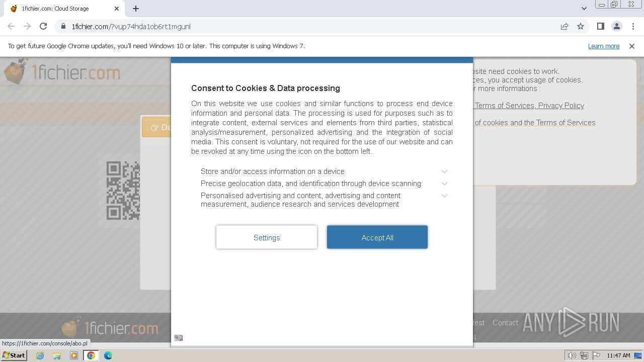The width and height of the screenshot is (644, 362).
Task: Click the Show desktop button in taskbar
Action: coord(638,355)
